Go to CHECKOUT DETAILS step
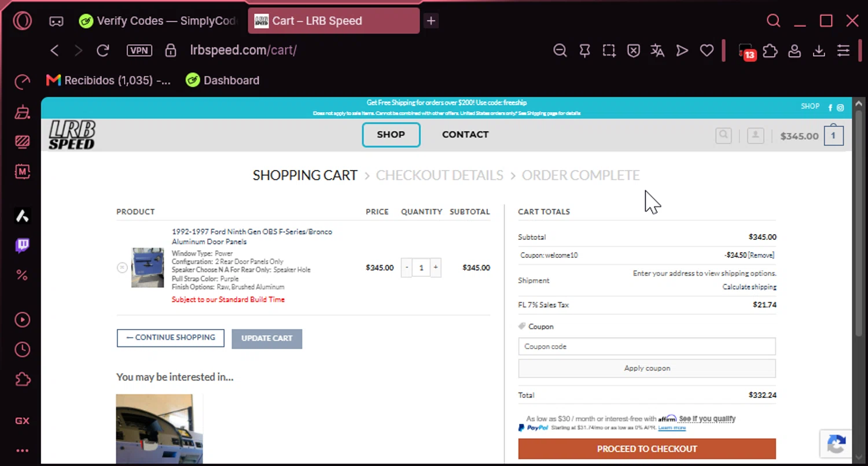This screenshot has width=868, height=466. coord(440,175)
